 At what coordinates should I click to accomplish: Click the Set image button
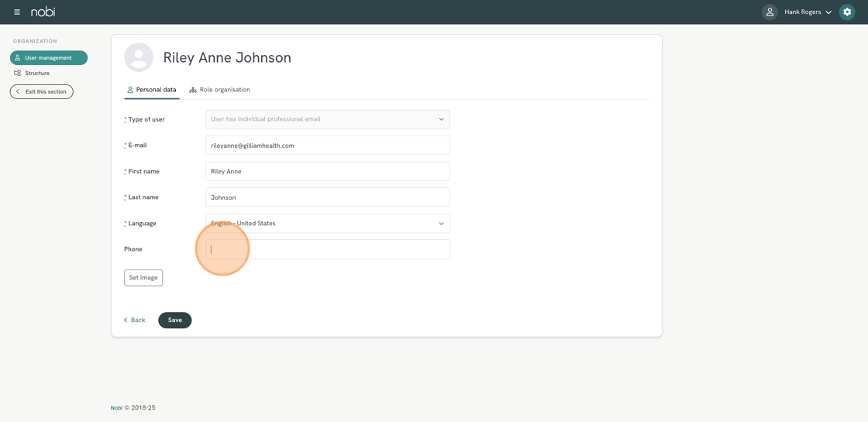tap(143, 278)
